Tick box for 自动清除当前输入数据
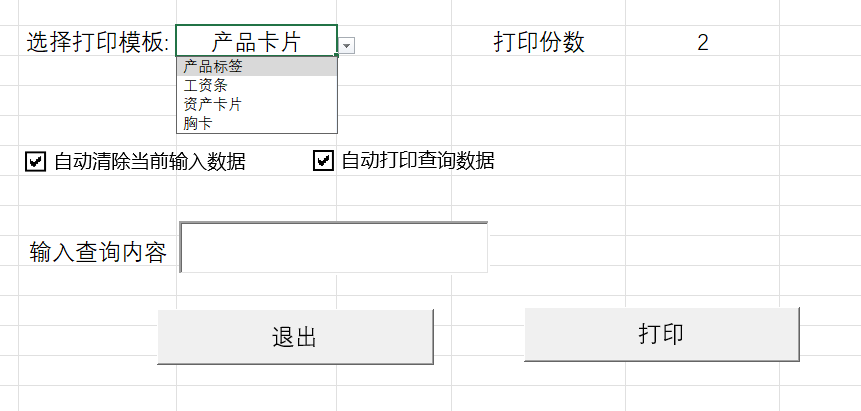The image size is (861, 411). pyautogui.click(x=36, y=161)
